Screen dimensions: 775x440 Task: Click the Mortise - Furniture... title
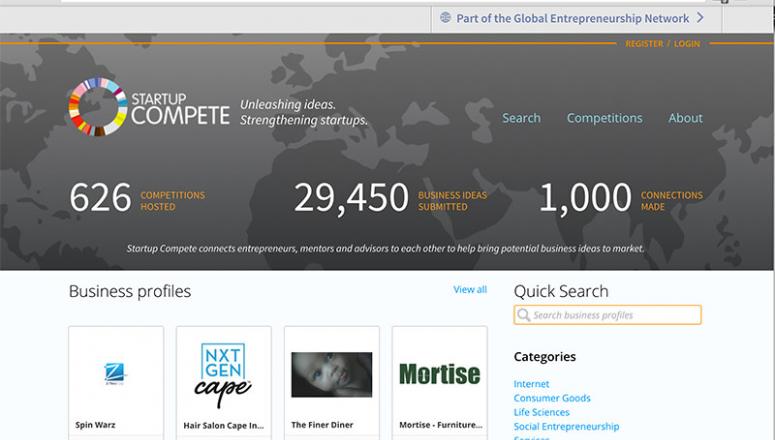[440, 425]
